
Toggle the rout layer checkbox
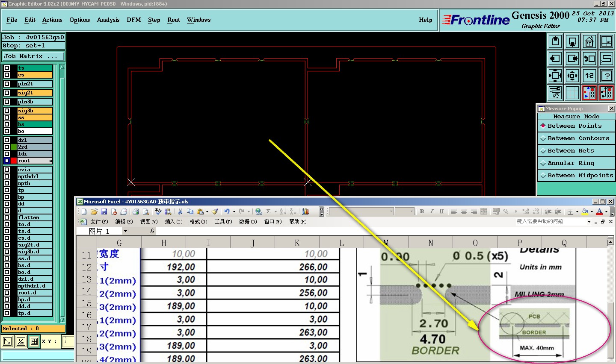coord(7,161)
